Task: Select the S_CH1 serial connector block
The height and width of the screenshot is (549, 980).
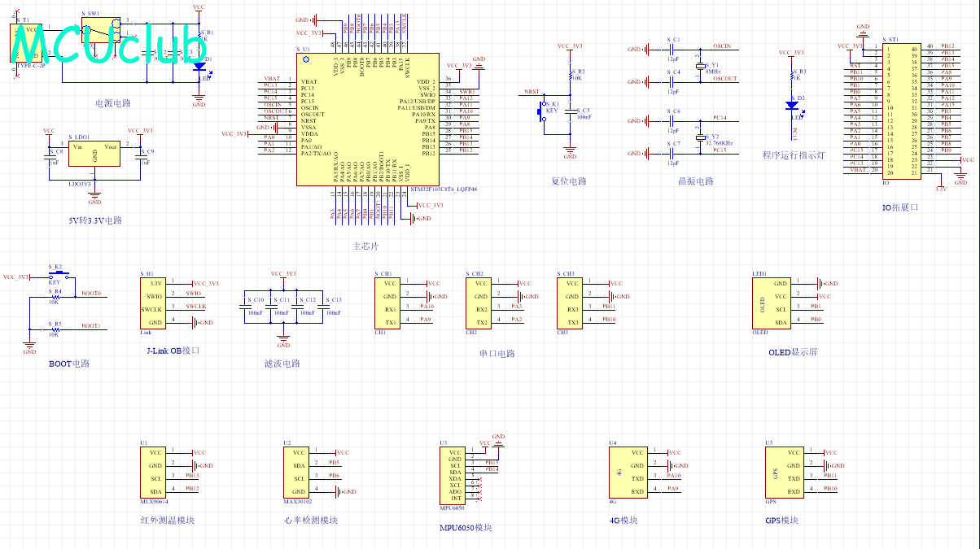Action: (x=389, y=303)
